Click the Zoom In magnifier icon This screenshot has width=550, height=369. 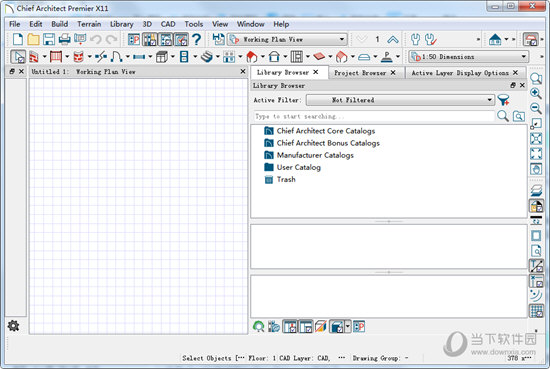coord(536,93)
